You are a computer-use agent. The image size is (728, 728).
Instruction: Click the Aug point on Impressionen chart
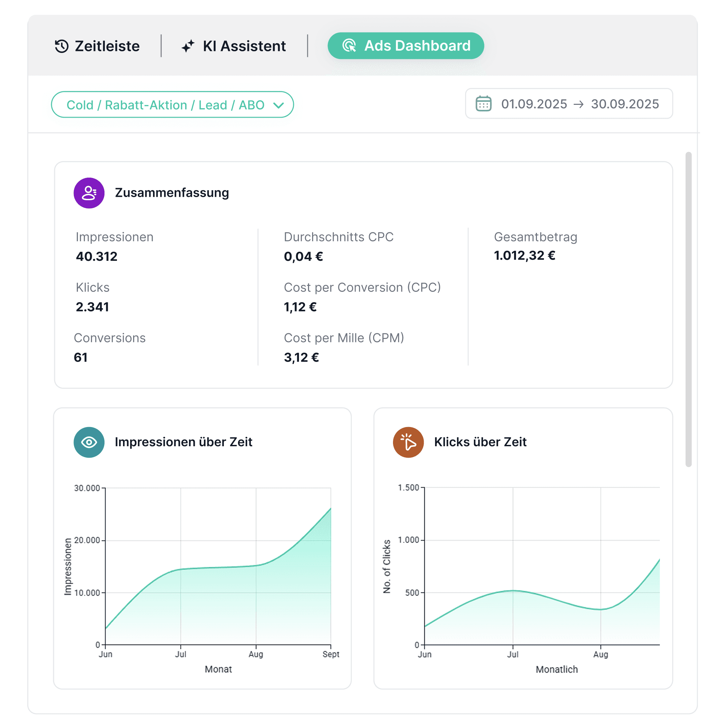[256, 565]
